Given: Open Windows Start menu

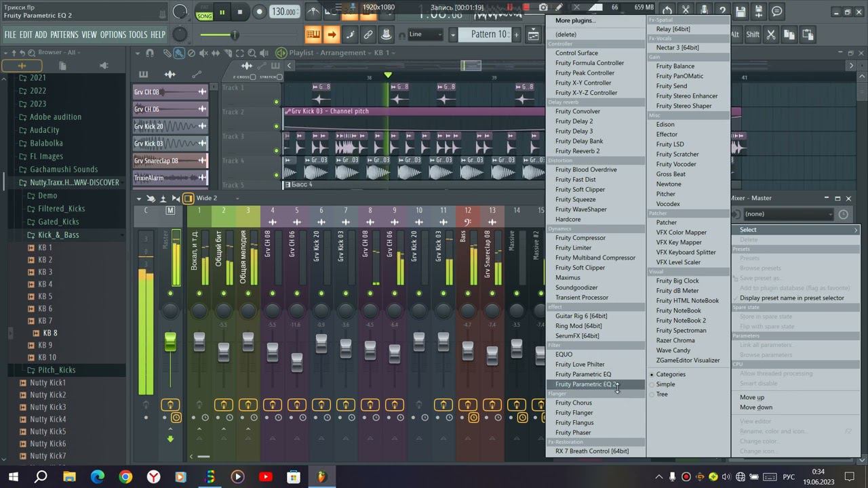Looking at the screenshot, I should coord(13,477).
